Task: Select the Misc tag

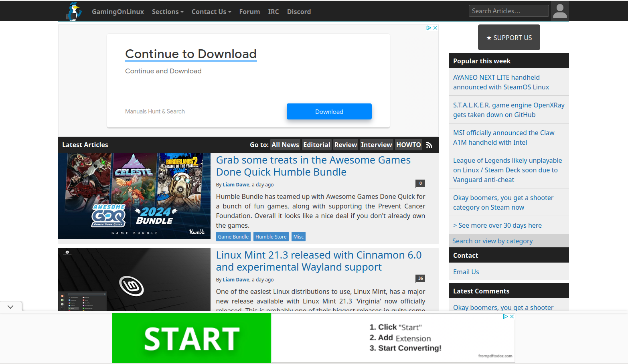Action: pyautogui.click(x=298, y=237)
